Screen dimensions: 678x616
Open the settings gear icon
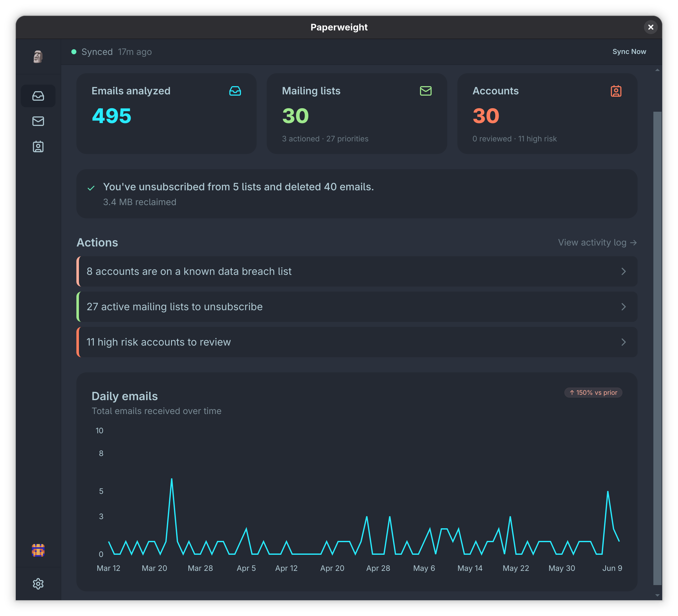tap(38, 583)
